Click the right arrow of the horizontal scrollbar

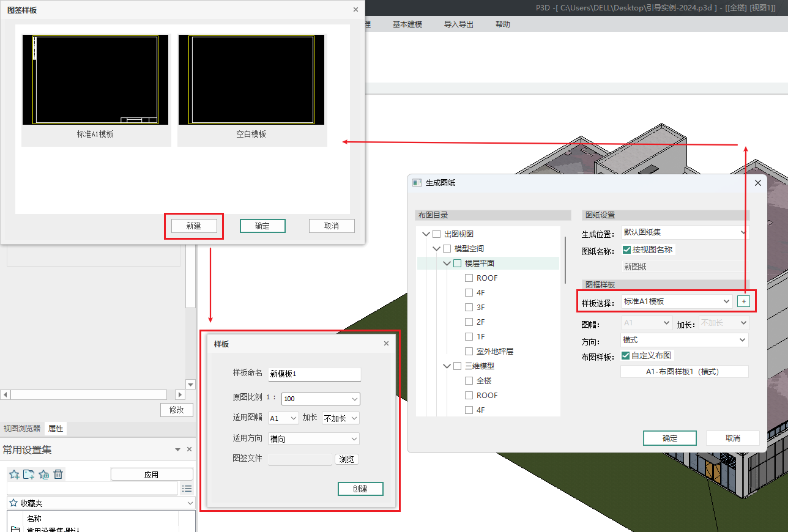tap(180, 395)
